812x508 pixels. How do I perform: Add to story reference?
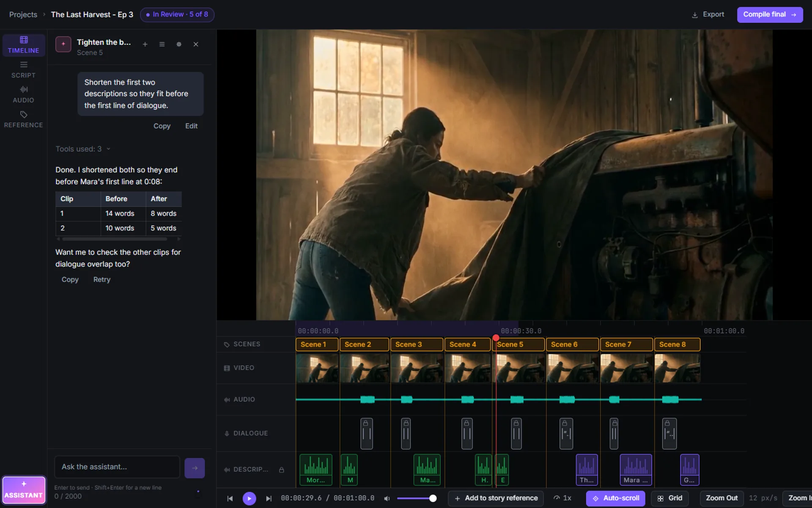(496, 498)
